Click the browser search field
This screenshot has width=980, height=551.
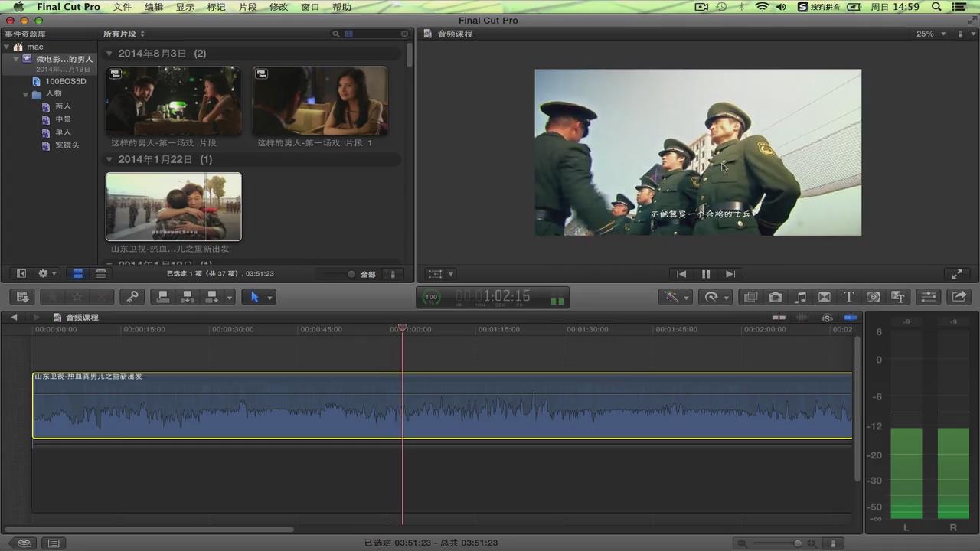(x=371, y=34)
